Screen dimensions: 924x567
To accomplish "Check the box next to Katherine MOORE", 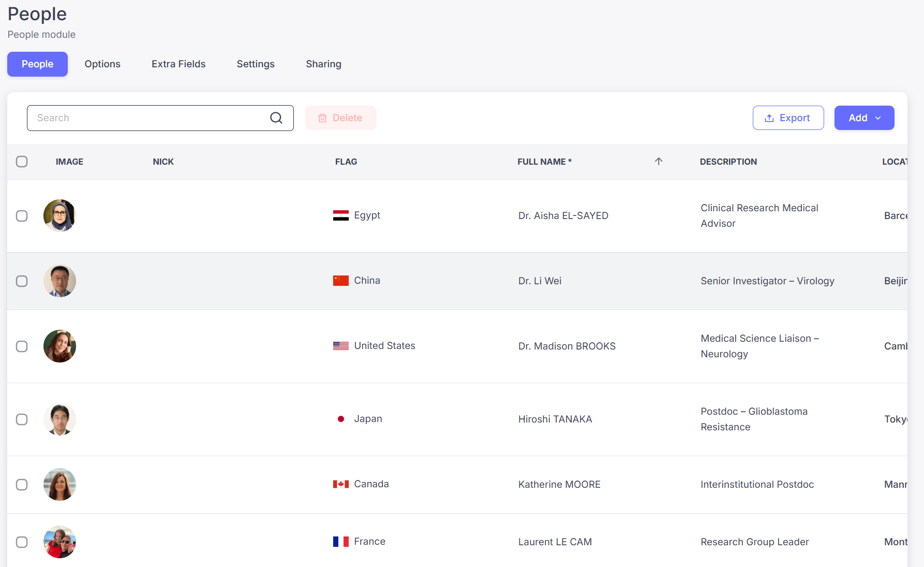I will (x=22, y=485).
